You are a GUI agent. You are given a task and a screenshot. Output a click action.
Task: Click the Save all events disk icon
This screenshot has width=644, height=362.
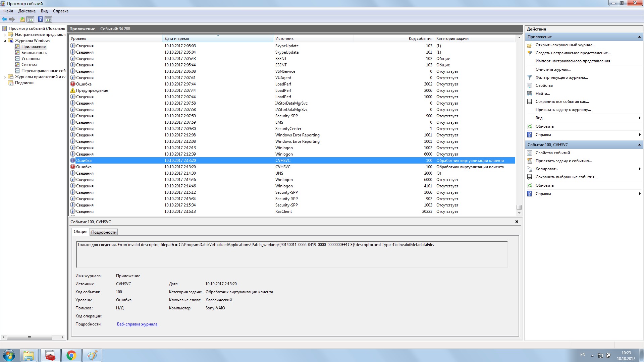pos(530,102)
